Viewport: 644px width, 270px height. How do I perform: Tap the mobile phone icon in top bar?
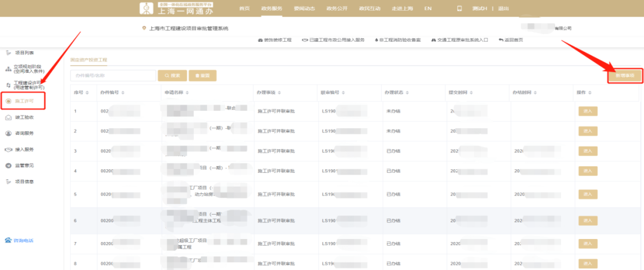(x=459, y=8)
